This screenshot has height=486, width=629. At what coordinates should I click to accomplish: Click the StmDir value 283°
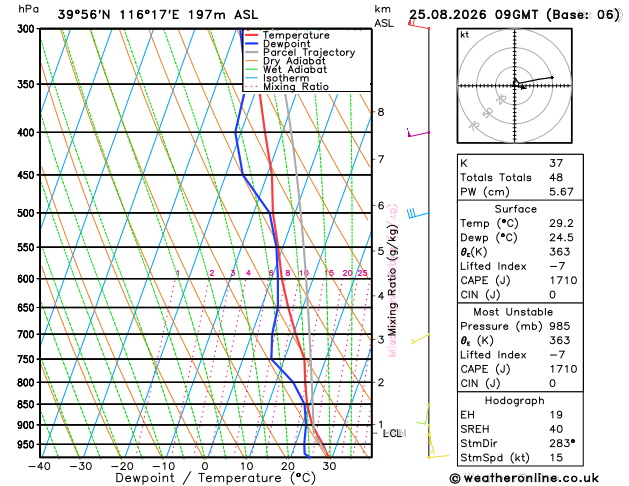coord(562,443)
